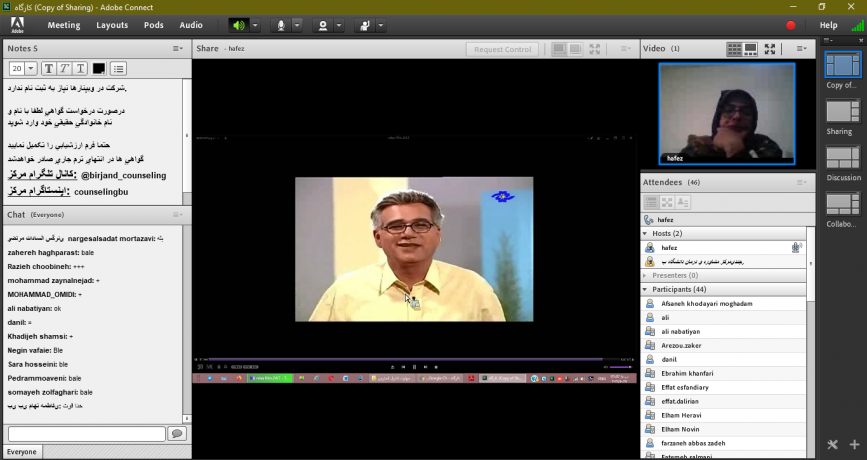Select Share pod fit-width view icon
Viewport: 867px width, 460px height.
pyautogui.click(x=559, y=49)
